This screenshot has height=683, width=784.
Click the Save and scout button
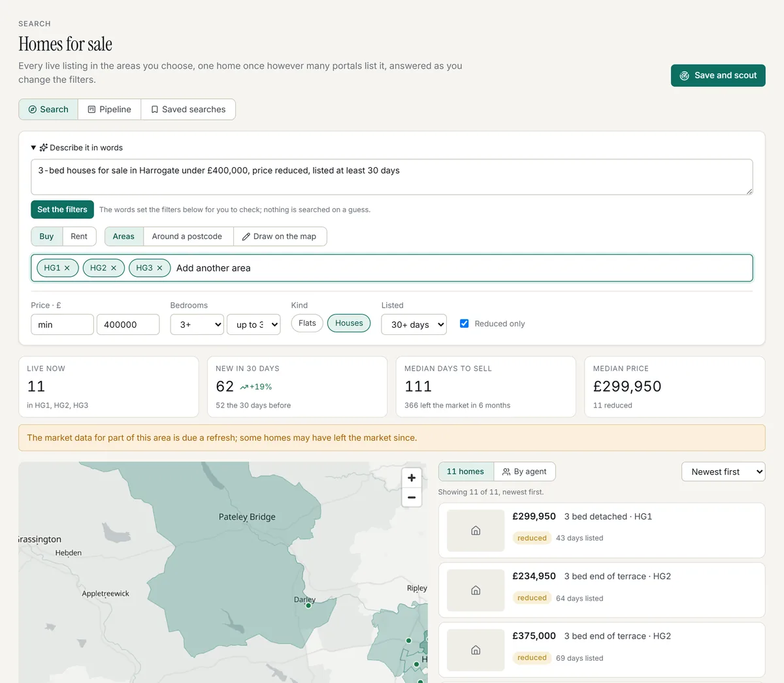point(718,76)
